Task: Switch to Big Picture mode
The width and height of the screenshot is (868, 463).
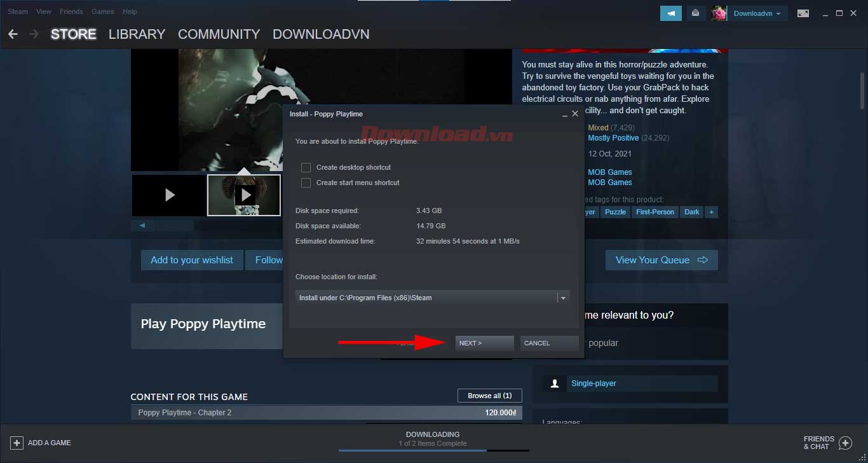Action: pyautogui.click(x=803, y=13)
